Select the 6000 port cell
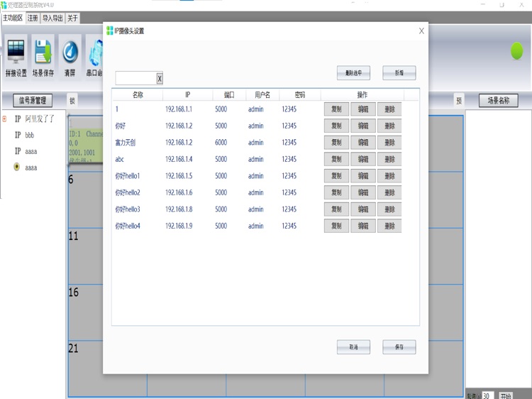Screen dimensions: 532x399 pos(221,142)
